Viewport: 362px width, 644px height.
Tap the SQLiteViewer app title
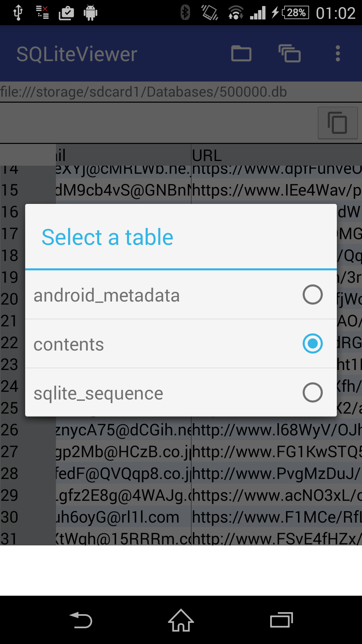77,54
